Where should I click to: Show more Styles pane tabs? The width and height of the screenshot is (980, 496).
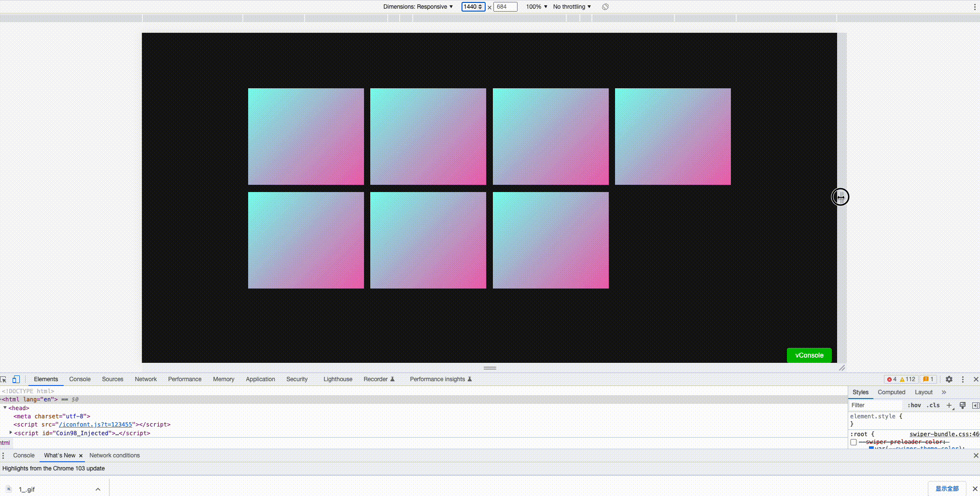944,392
